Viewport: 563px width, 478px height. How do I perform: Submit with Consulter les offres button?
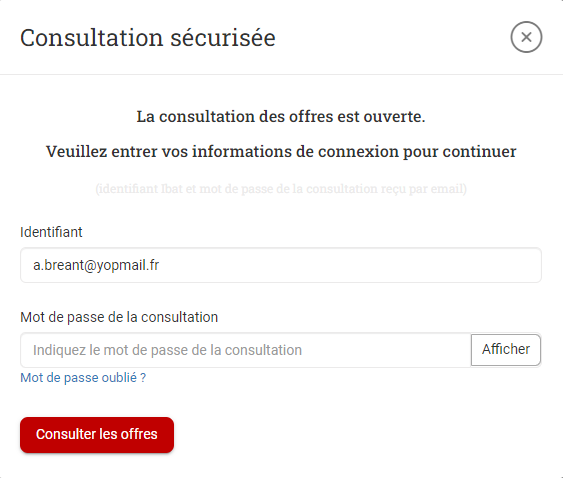97,435
